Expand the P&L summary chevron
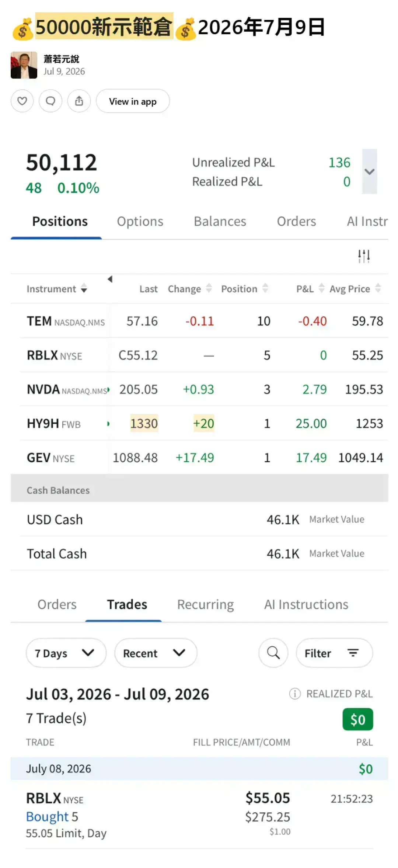 coord(369,171)
